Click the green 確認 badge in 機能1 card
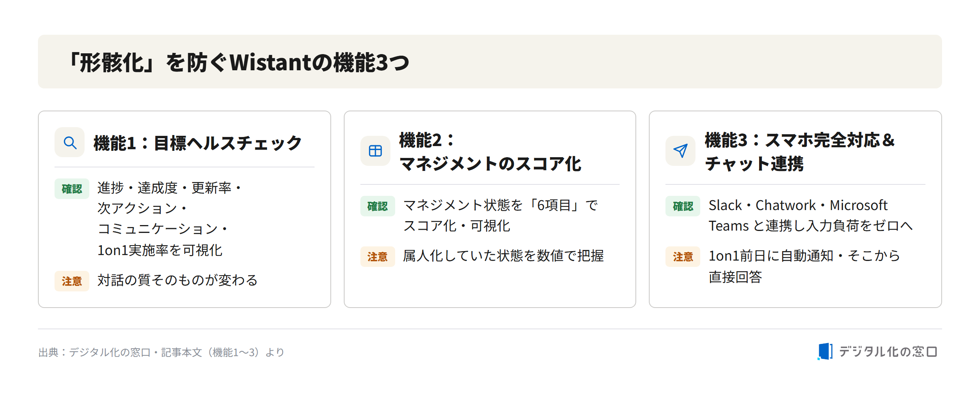 (x=72, y=189)
